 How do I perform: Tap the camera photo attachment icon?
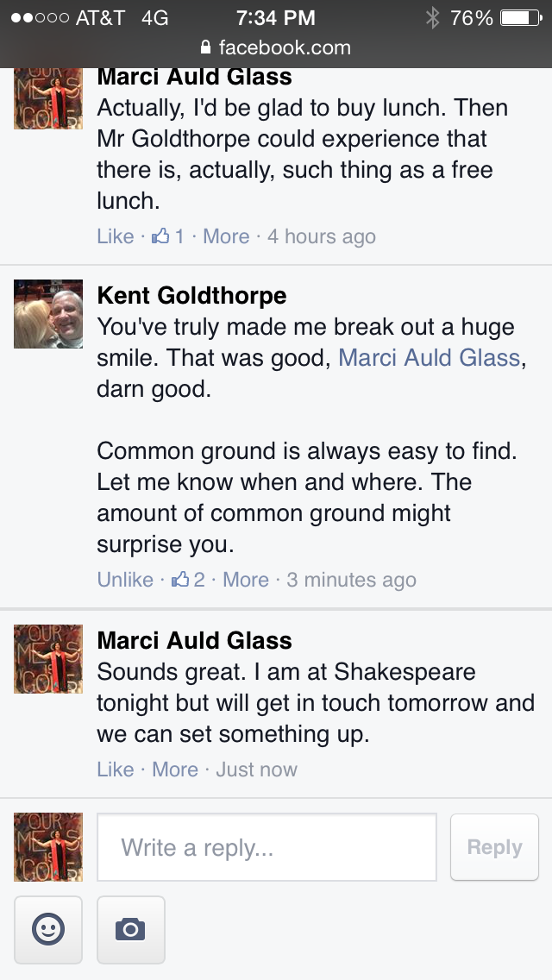coord(130,929)
